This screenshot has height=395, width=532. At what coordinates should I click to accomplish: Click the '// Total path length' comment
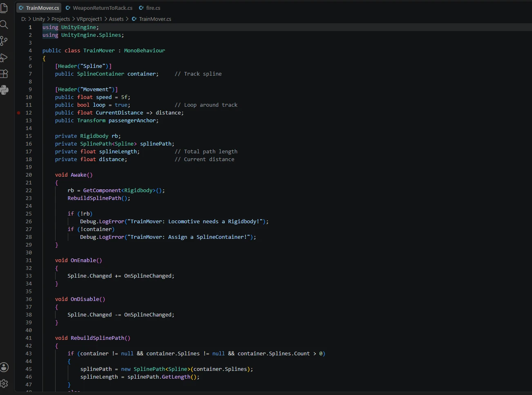[206, 151]
